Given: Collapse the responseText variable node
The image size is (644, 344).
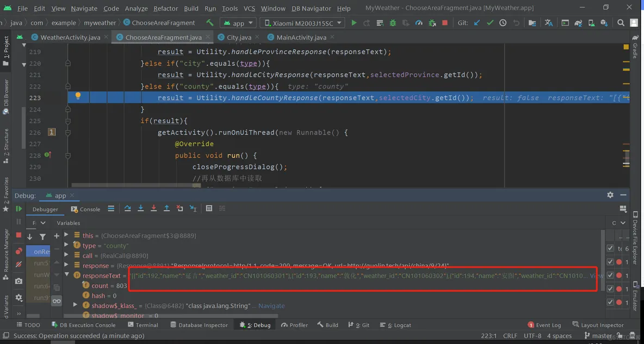Looking at the screenshot, I should pyautogui.click(x=66, y=275).
